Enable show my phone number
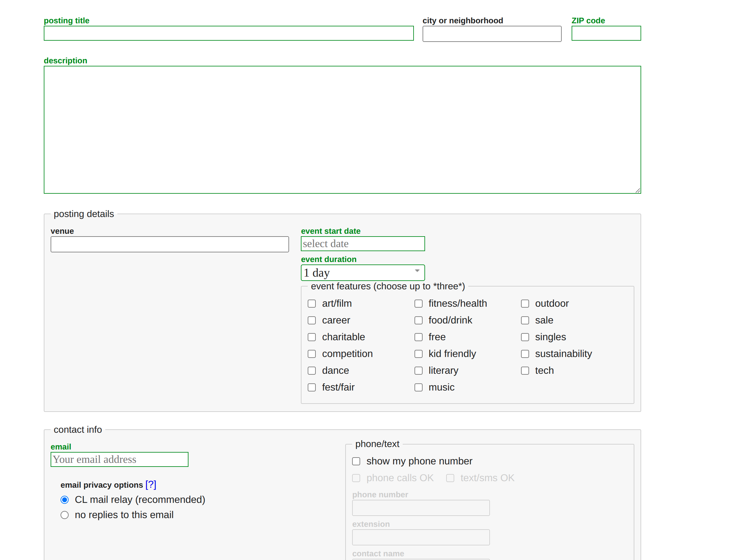The width and height of the screenshot is (734, 560). pyautogui.click(x=356, y=461)
